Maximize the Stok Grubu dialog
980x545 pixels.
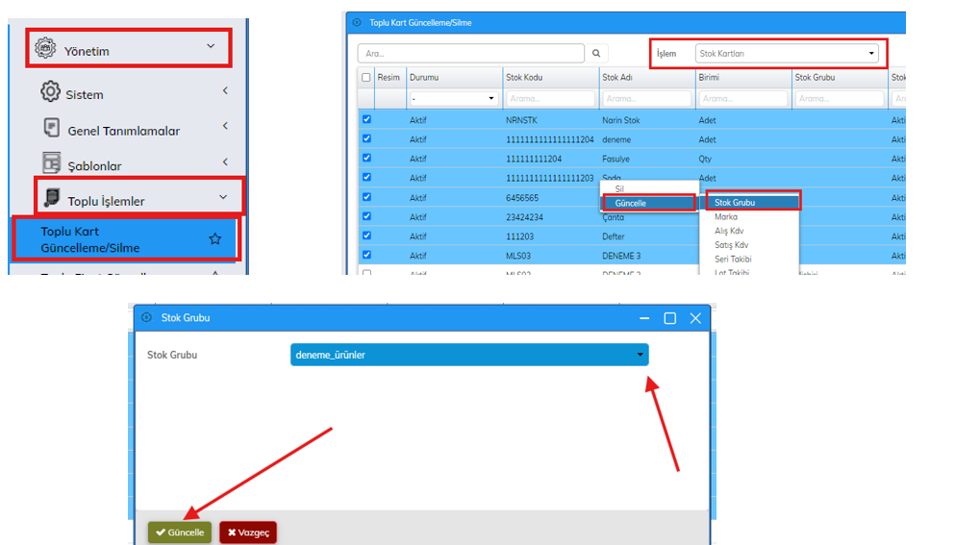point(670,318)
